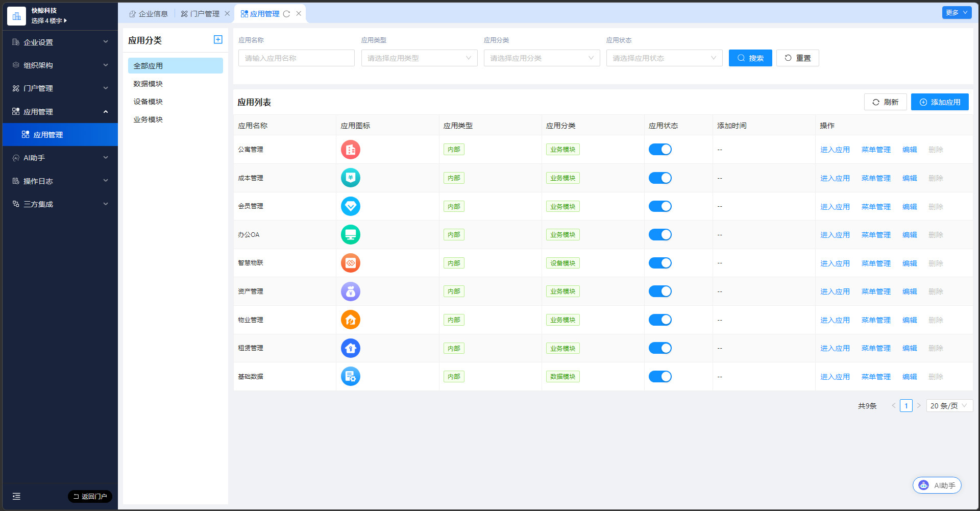
Task: Open the floating AI助手 button
Action: (x=937, y=485)
